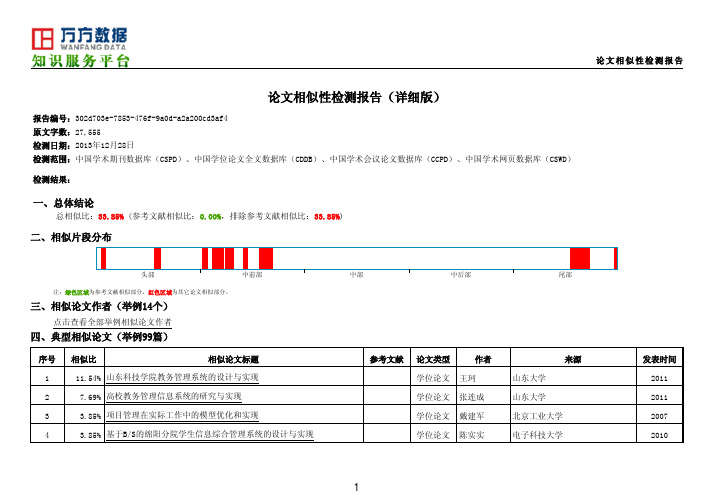Click the red percentage after 排除参考文献相似比
Screen dimensions: 713x504
point(327,217)
